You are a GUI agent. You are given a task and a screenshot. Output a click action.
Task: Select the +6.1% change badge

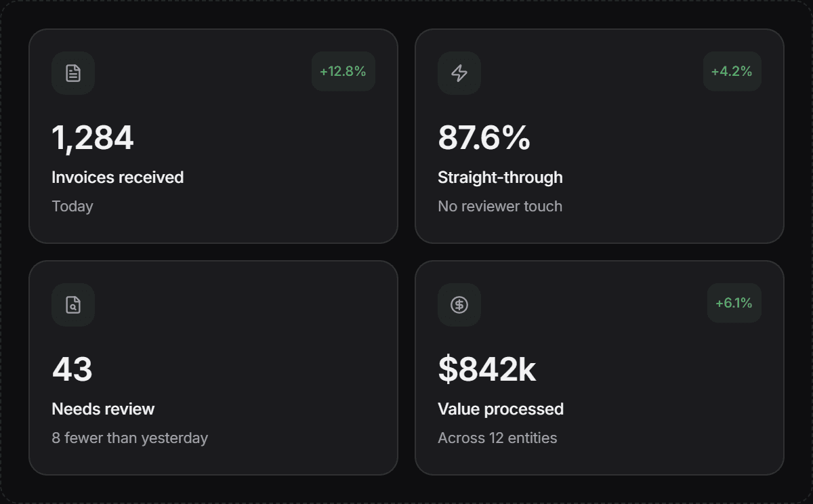pos(734,303)
